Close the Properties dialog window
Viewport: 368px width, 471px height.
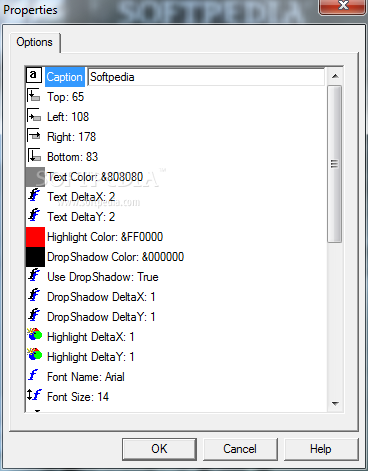pyautogui.click(x=342, y=6)
